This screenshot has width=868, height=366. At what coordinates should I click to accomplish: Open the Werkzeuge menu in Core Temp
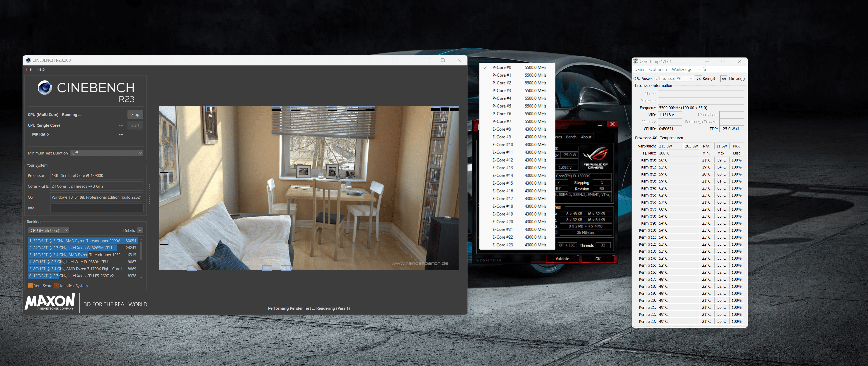pos(682,69)
